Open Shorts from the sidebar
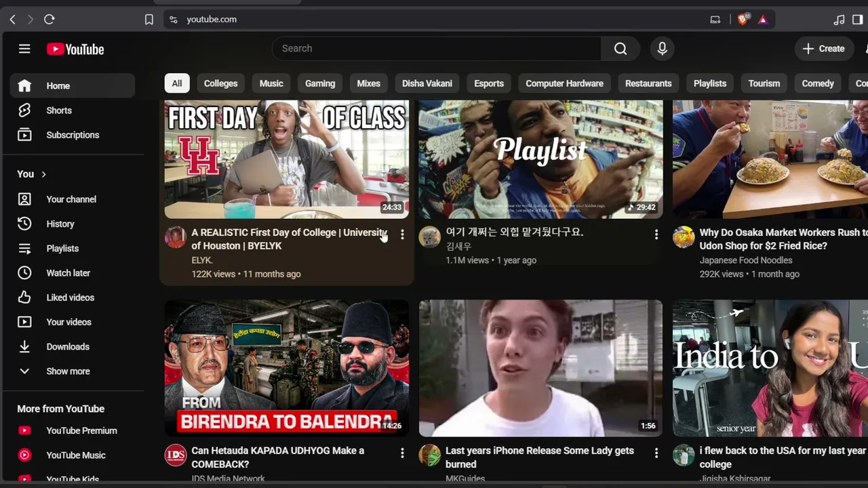This screenshot has height=488, width=868. coord(73,110)
